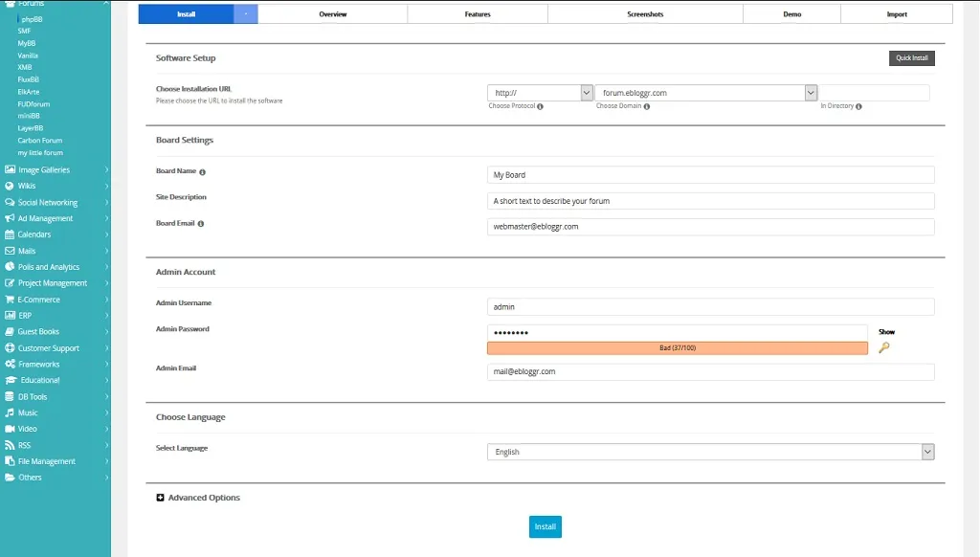Open the ERP chart icon
The image size is (980, 557).
point(10,315)
